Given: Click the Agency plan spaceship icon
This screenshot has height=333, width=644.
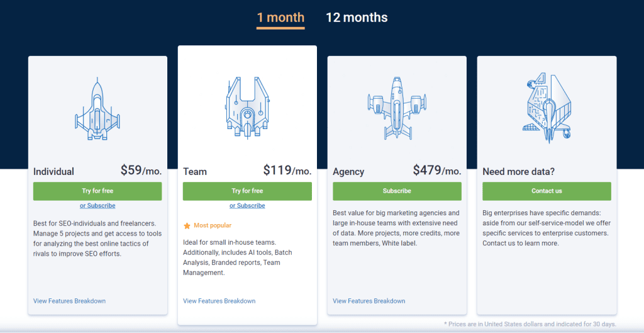Looking at the screenshot, I should click(397, 108).
